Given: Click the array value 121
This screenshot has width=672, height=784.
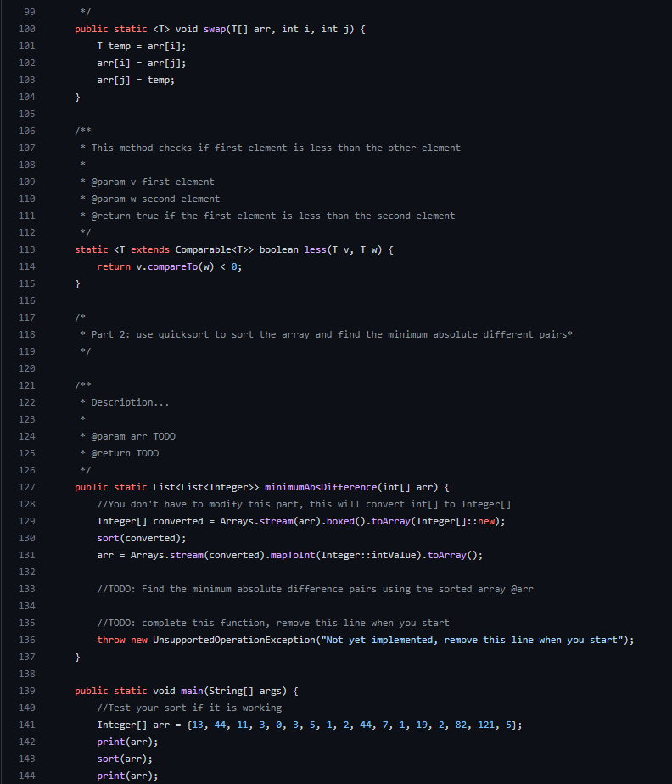Looking at the screenshot, I should 486,725.
